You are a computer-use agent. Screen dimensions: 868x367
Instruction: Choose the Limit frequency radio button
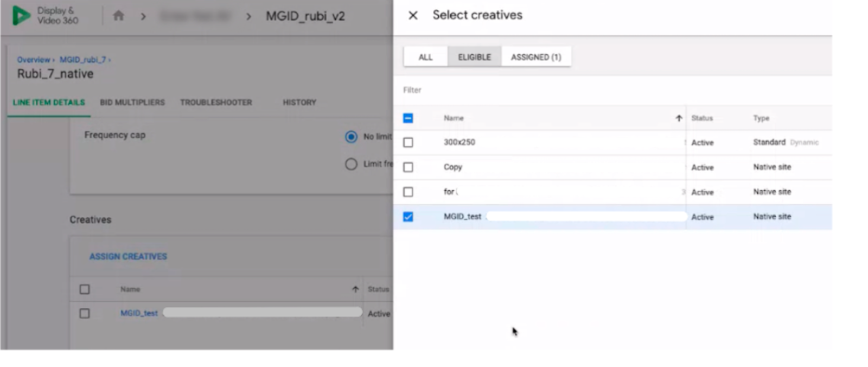(351, 164)
